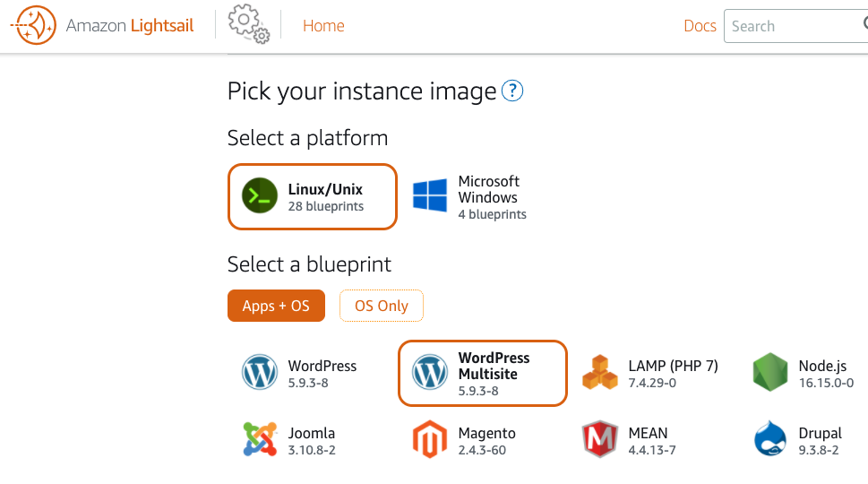Click the Joomla logo icon
The height and width of the screenshot is (484, 868).
260,439
